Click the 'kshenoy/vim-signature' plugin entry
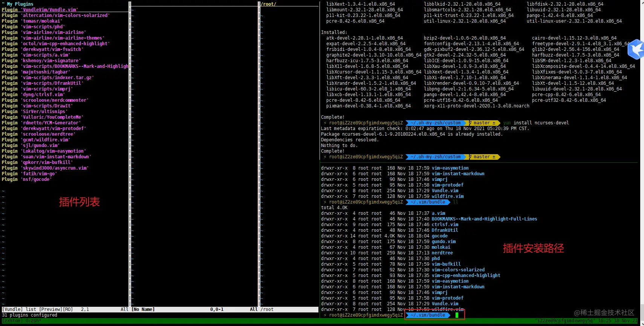644x326 pixels. click(x=41, y=61)
